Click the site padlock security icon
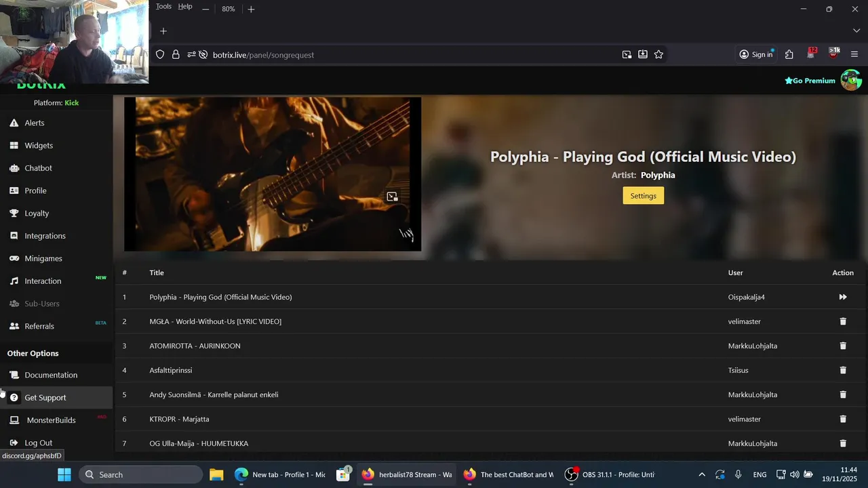This screenshot has height=488, width=868. coord(176,55)
